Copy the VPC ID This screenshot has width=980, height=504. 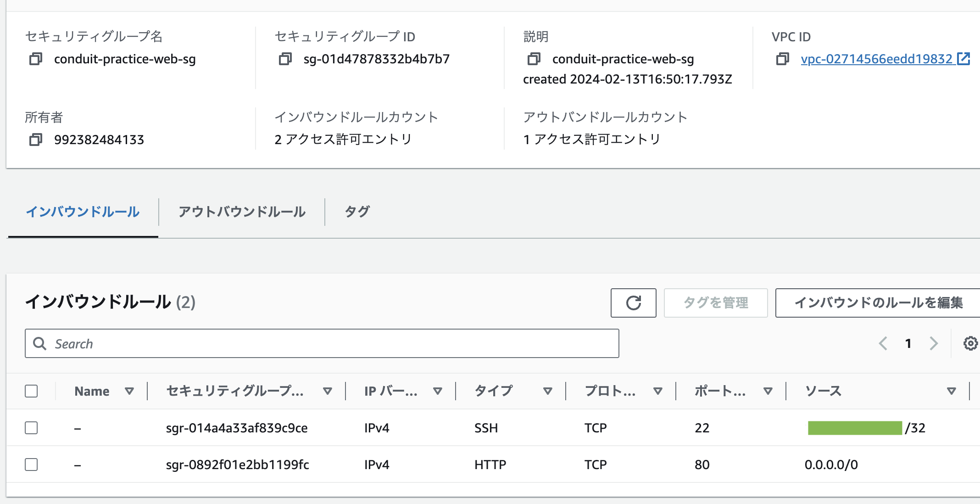click(x=782, y=59)
